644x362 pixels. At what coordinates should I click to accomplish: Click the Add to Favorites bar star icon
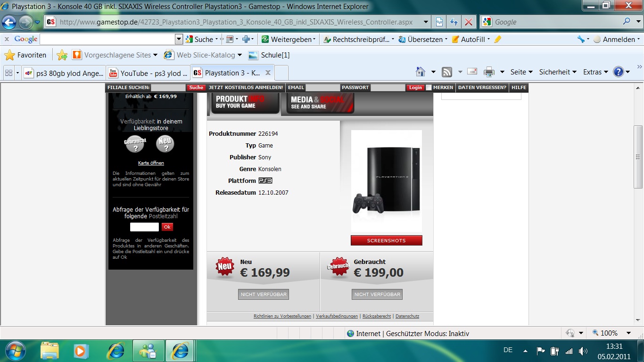click(62, 55)
